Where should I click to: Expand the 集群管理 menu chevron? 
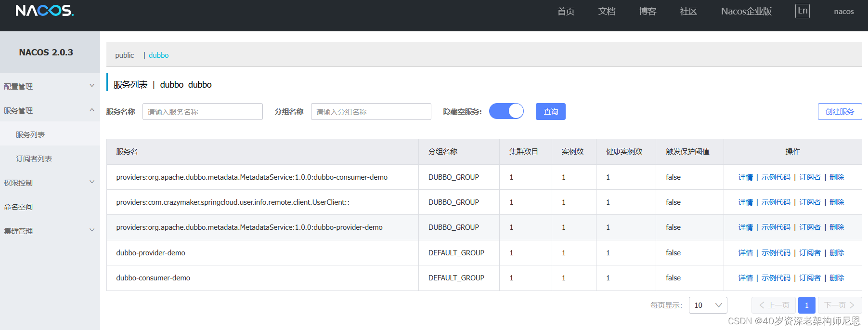tap(92, 230)
